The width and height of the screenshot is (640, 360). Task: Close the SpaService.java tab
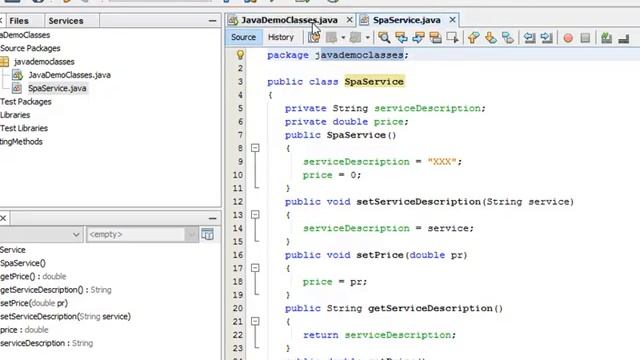[x=452, y=20]
